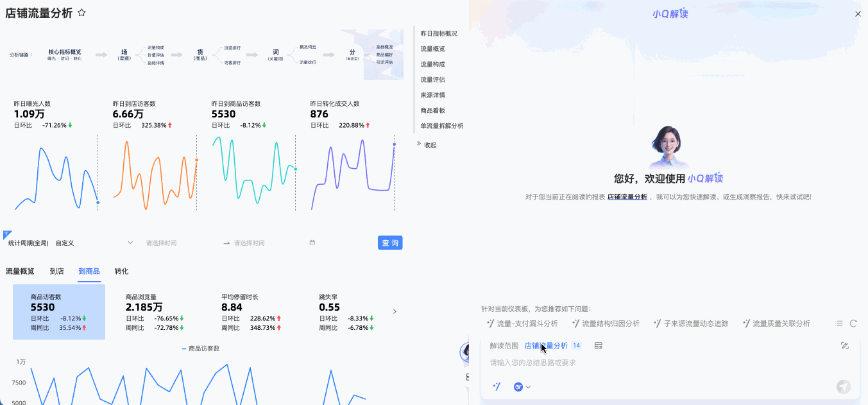Click the orange store visitors trend chart
This screenshot has height=405, width=868.
pos(155,173)
